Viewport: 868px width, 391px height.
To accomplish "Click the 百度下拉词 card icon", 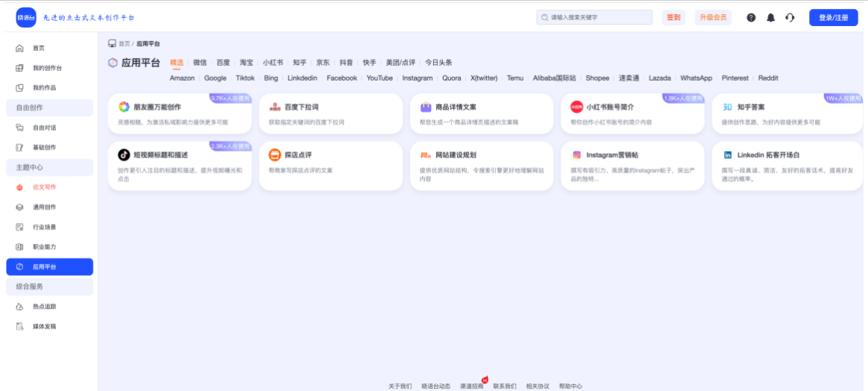I will point(275,107).
